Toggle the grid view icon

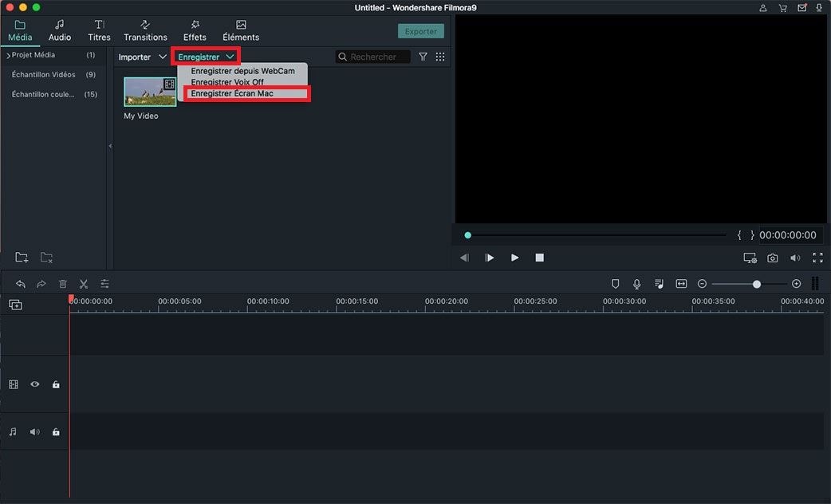(x=440, y=57)
